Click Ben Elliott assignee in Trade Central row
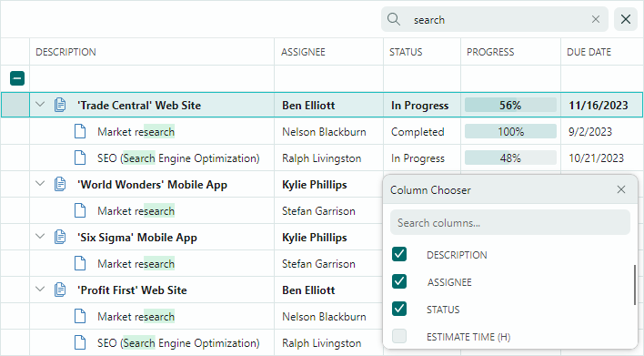Screen dimensions: 644x356 tap(308, 106)
